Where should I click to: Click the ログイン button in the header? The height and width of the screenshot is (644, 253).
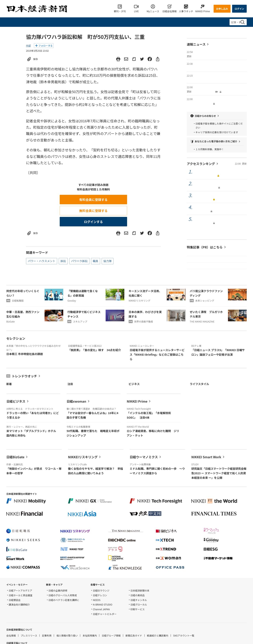tap(239, 8)
